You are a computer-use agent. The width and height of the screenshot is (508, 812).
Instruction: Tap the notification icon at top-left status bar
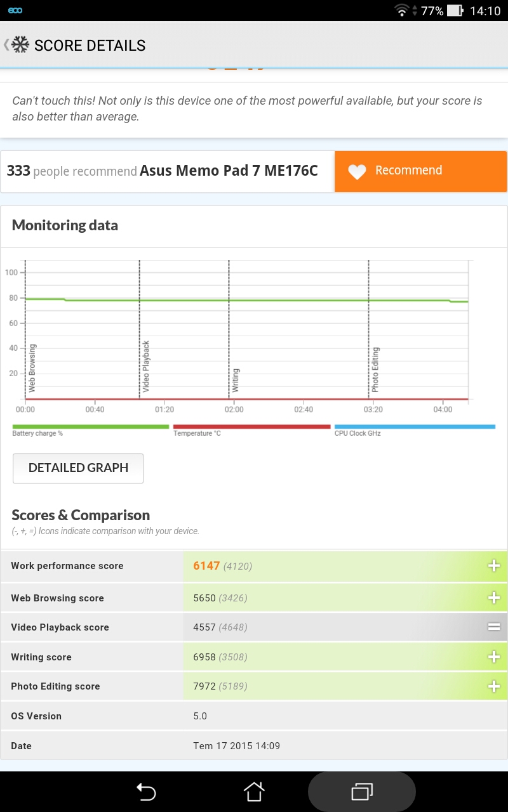click(x=15, y=11)
